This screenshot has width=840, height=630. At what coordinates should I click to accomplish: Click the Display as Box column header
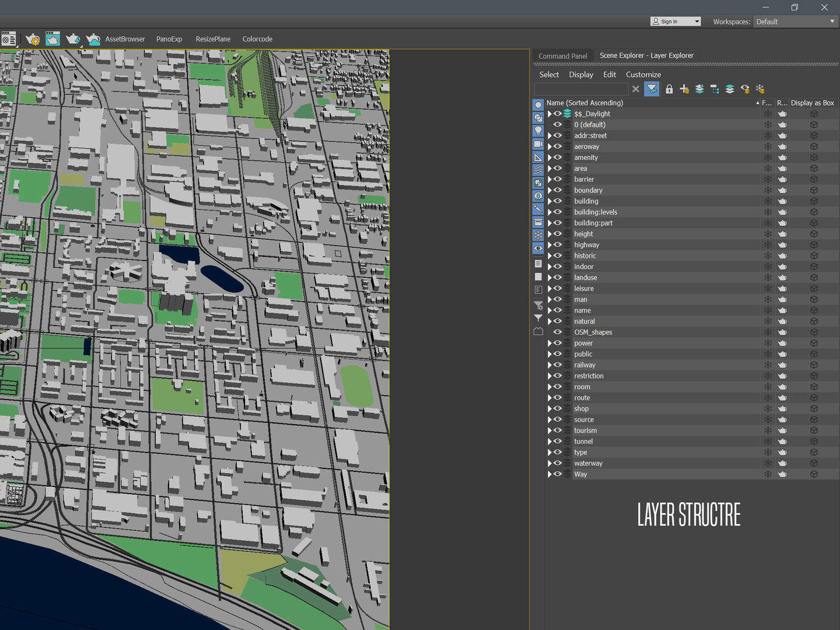[x=813, y=103]
